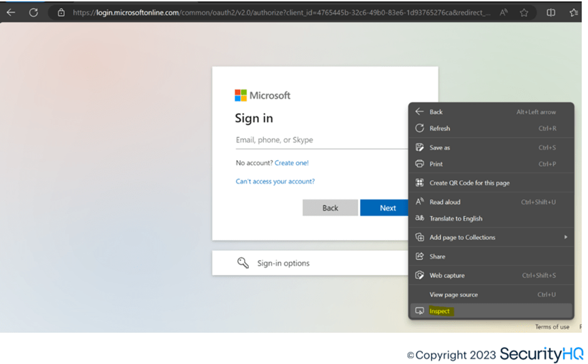Viewport: 588px width, 364px height.
Task: Click the Sign in heading text
Action: 254,118
